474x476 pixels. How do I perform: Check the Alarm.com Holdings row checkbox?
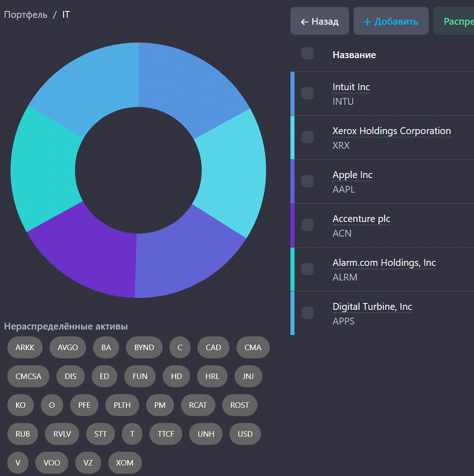pyautogui.click(x=307, y=269)
